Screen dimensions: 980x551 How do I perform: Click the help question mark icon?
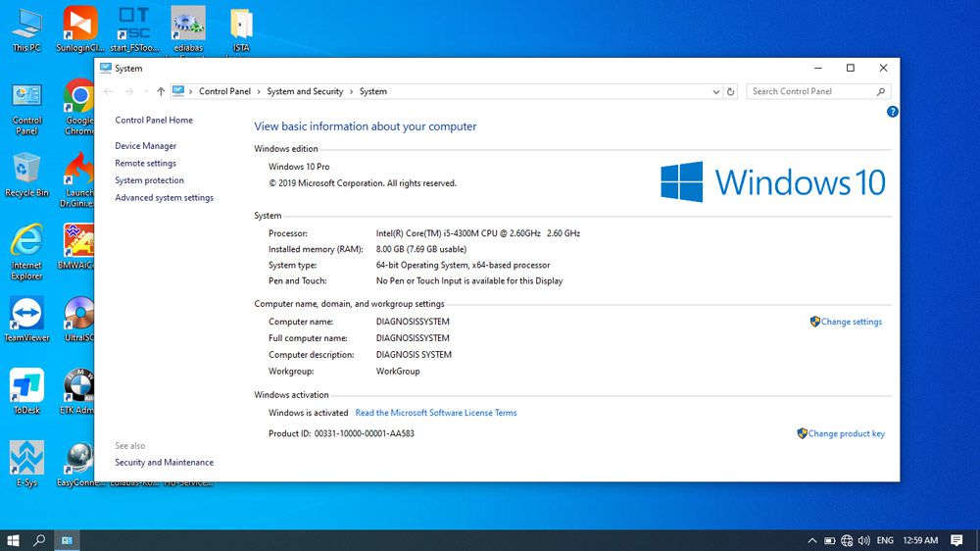[892, 112]
